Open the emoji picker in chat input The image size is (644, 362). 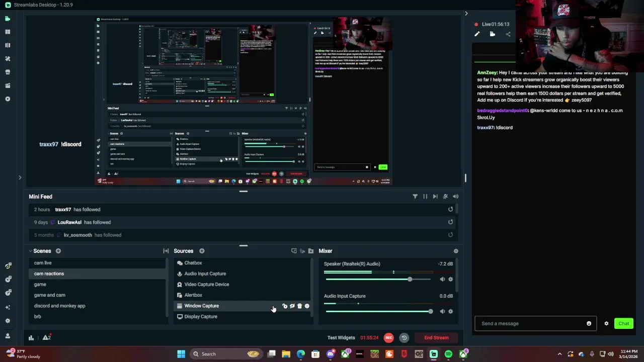(589, 324)
